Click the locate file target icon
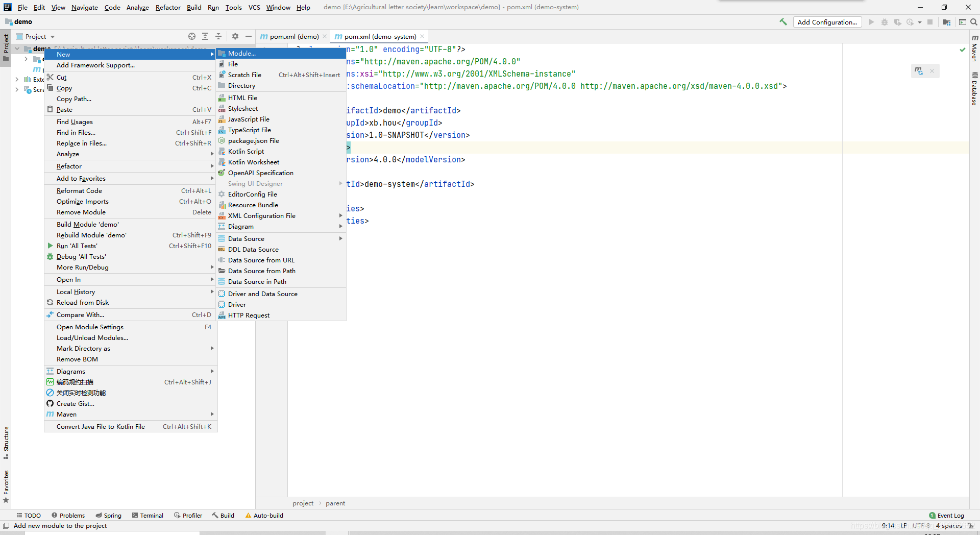 [x=192, y=36]
